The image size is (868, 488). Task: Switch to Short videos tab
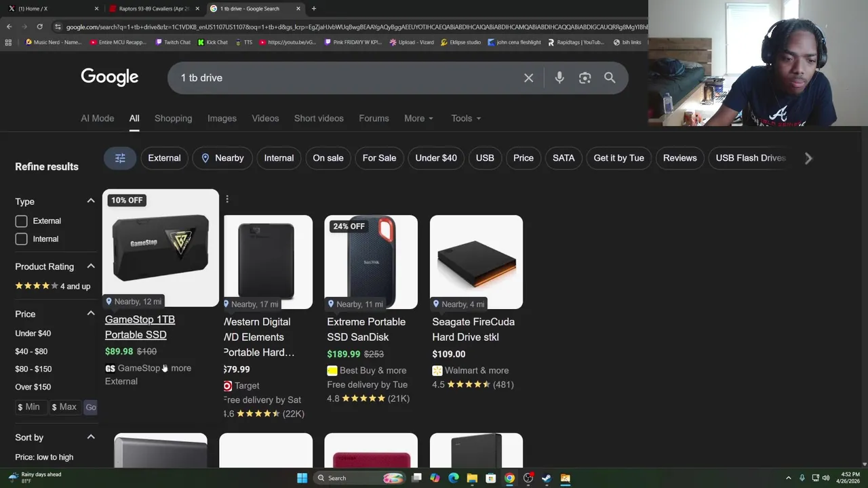click(319, 118)
